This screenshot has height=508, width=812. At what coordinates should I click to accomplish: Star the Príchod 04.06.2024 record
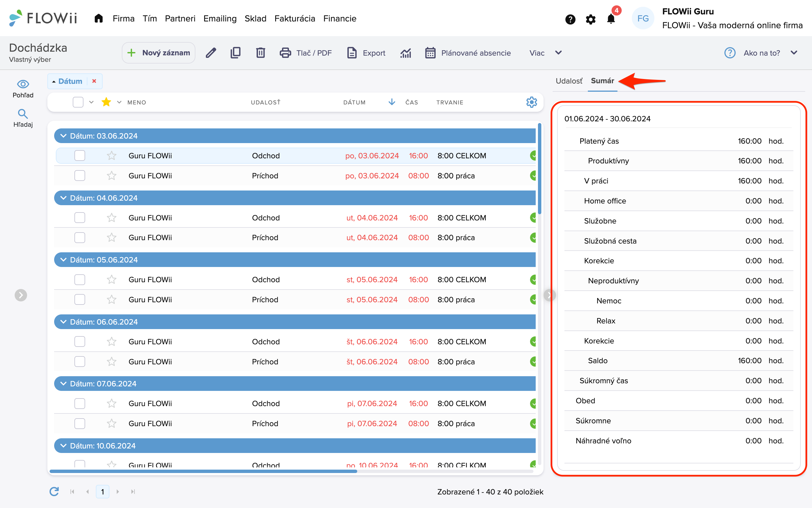click(x=111, y=238)
